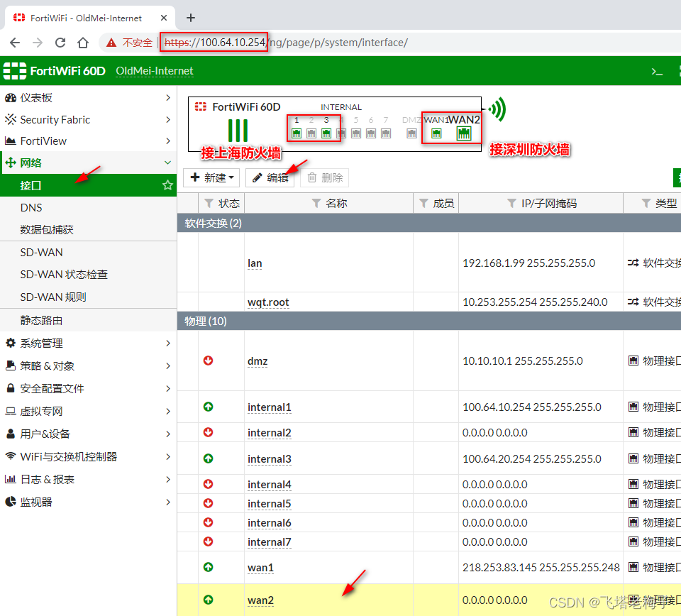Click the browser home icon

83,43
